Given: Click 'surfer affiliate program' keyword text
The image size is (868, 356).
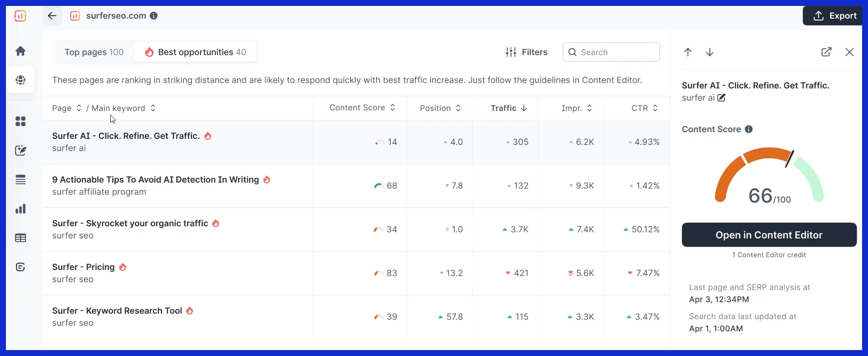Looking at the screenshot, I should [x=99, y=192].
